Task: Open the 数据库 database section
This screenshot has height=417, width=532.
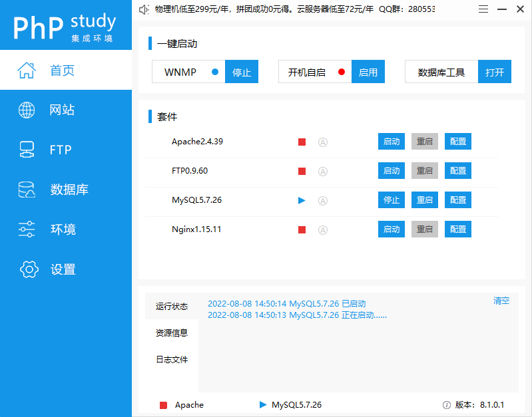Action: pyautogui.click(x=66, y=190)
